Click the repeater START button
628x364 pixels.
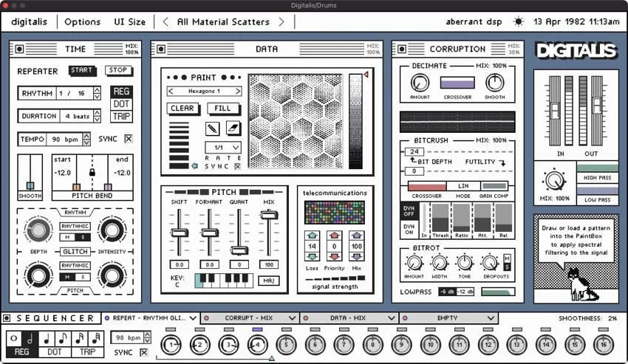tap(82, 70)
